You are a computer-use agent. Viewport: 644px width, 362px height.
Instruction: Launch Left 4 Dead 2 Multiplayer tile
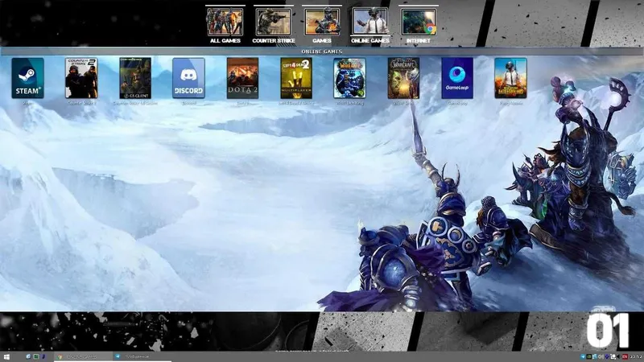click(x=296, y=78)
